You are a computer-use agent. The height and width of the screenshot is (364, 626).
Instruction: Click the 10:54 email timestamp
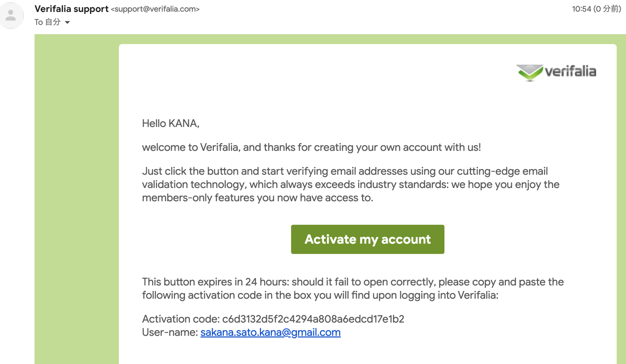click(x=581, y=9)
